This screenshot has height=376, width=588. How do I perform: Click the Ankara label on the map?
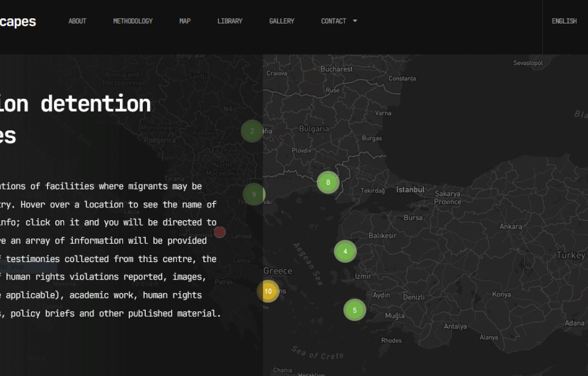(510, 227)
